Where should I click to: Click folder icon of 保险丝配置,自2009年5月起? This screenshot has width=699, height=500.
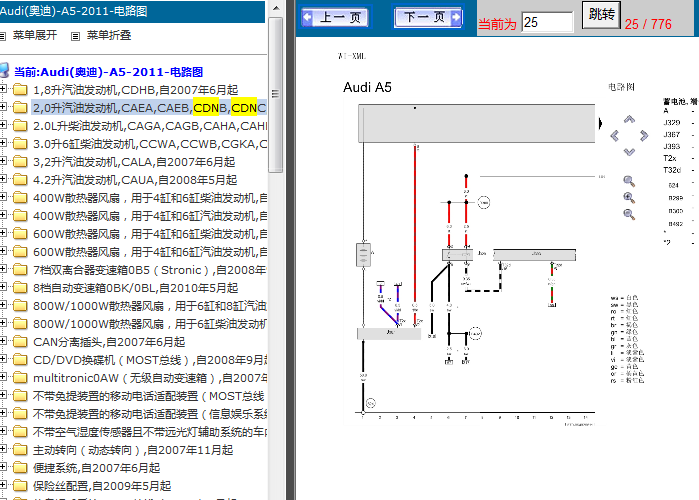pyautogui.click(x=20, y=486)
